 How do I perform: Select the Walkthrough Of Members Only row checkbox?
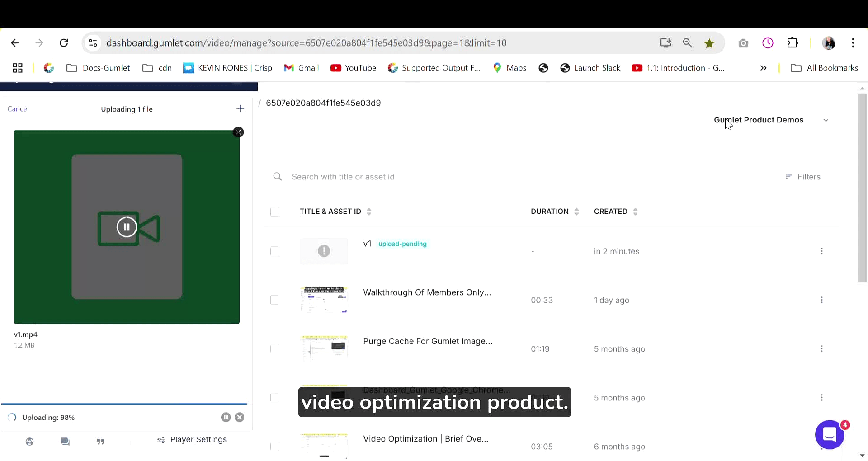[x=275, y=300]
